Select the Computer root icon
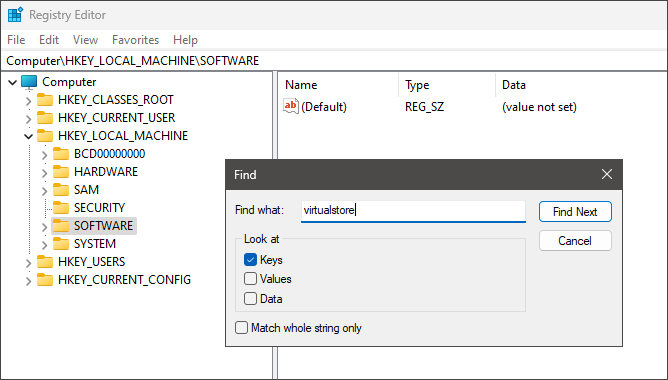The width and height of the screenshot is (668, 380). pos(29,82)
